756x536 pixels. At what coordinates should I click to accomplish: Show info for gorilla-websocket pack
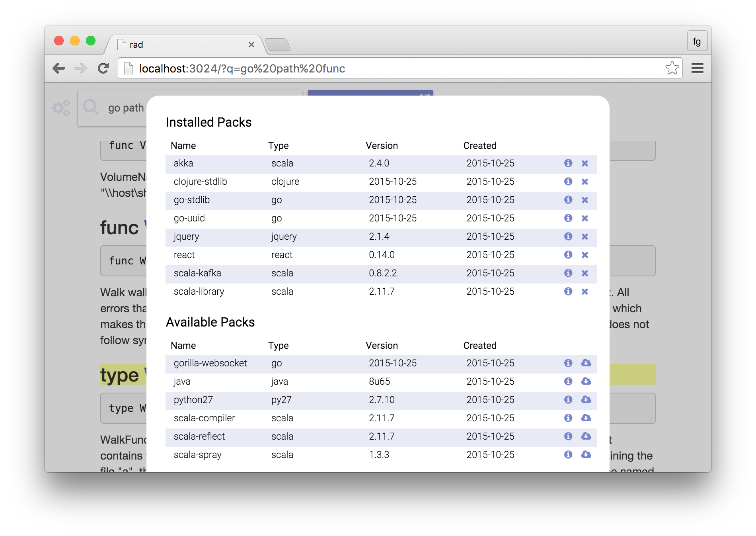pos(568,363)
